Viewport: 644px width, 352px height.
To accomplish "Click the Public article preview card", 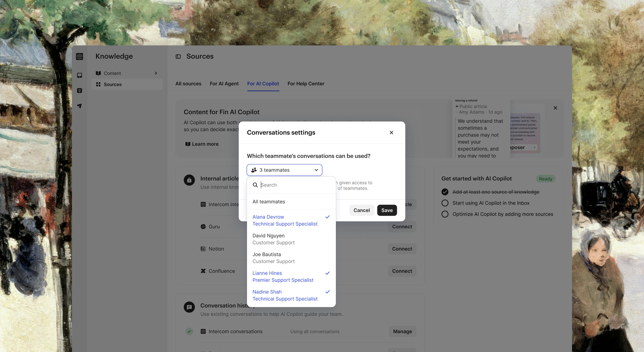I will (481, 128).
